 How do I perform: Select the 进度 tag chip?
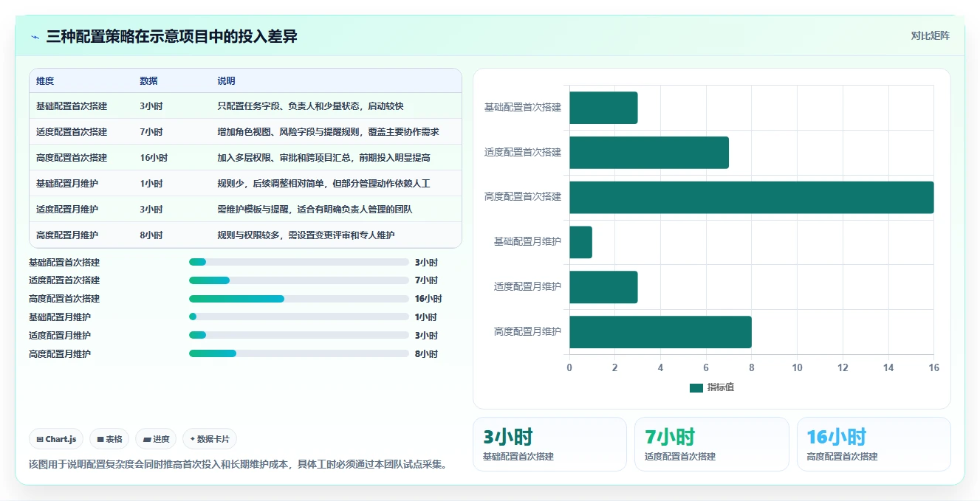(156, 439)
